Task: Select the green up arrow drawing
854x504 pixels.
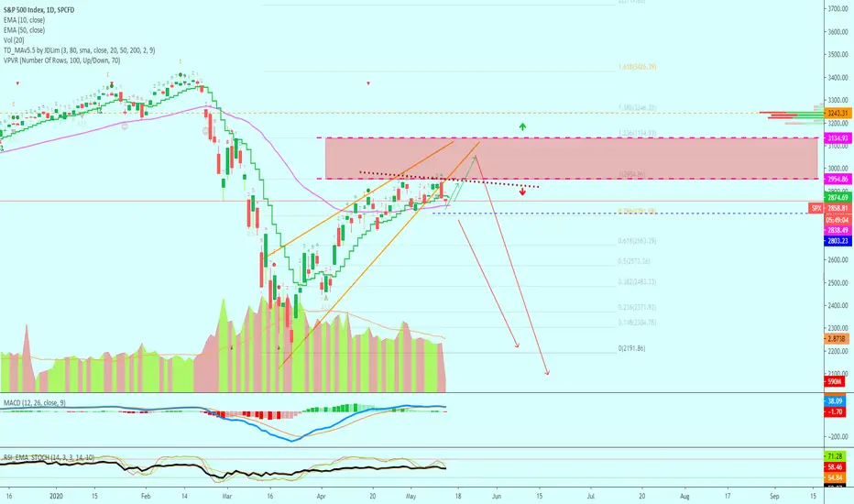Action: [522, 126]
